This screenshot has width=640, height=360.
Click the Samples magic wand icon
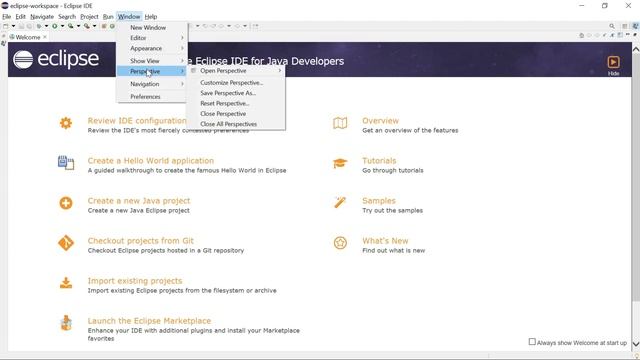click(x=340, y=202)
